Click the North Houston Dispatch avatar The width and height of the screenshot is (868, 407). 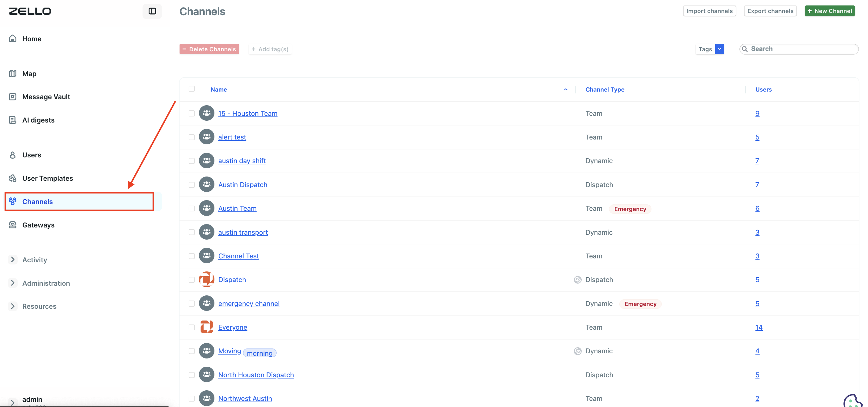click(207, 375)
